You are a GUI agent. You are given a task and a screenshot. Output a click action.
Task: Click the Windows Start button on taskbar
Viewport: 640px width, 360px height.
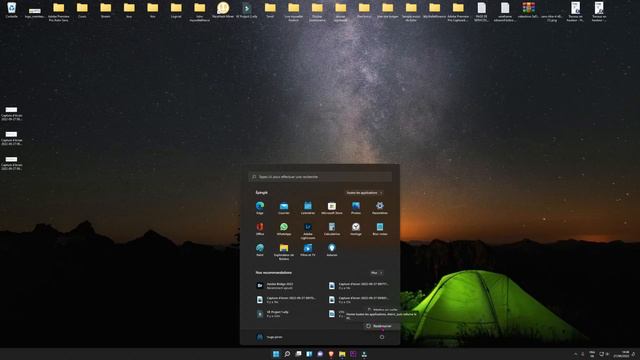click(x=276, y=354)
